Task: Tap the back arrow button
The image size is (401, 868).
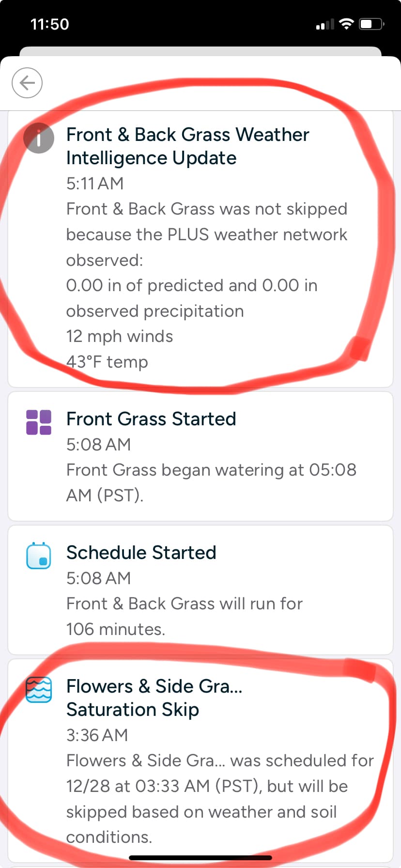Action: (x=27, y=83)
